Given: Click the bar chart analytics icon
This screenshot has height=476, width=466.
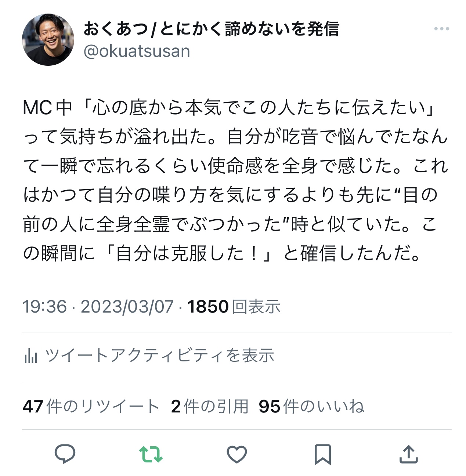Looking at the screenshot, I should click(30, 356).
